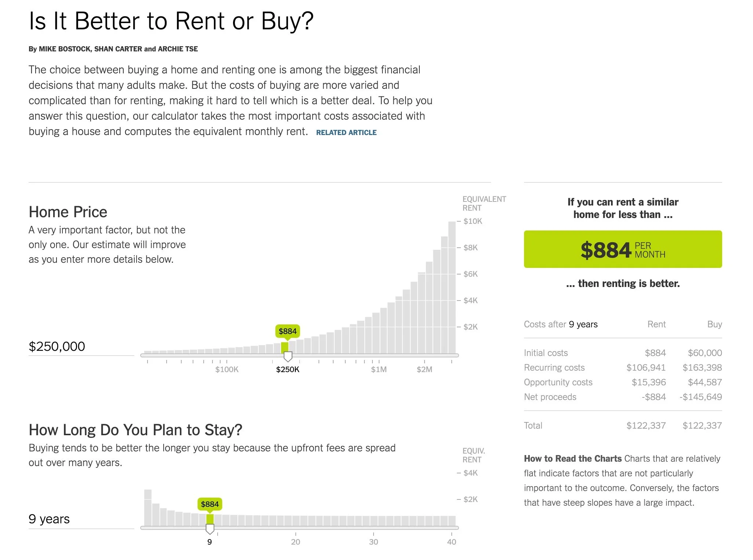Screen dimensions: 753x560
Task: Click the first bar in the stay-length chart
Action: [148, 508]
